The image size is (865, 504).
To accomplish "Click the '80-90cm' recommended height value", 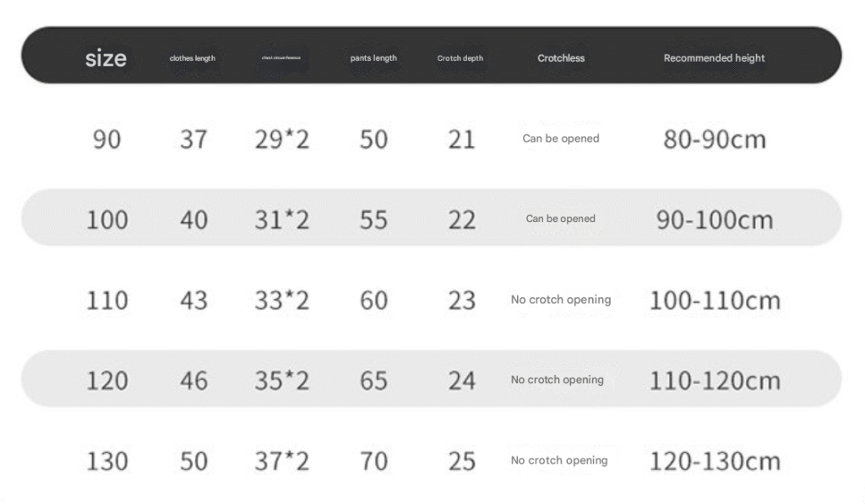I will click(714, 139).
